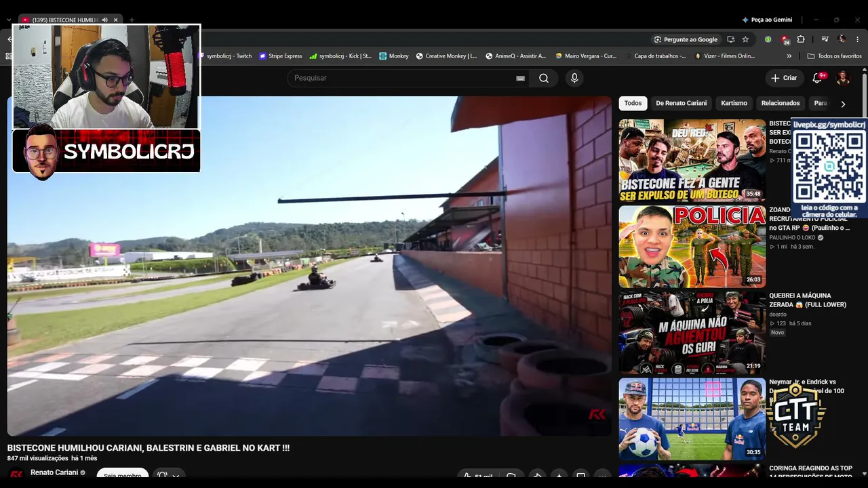Click the Peça ao Gemini button
This screenshot has width=868, height=488.
coord(767,20)
